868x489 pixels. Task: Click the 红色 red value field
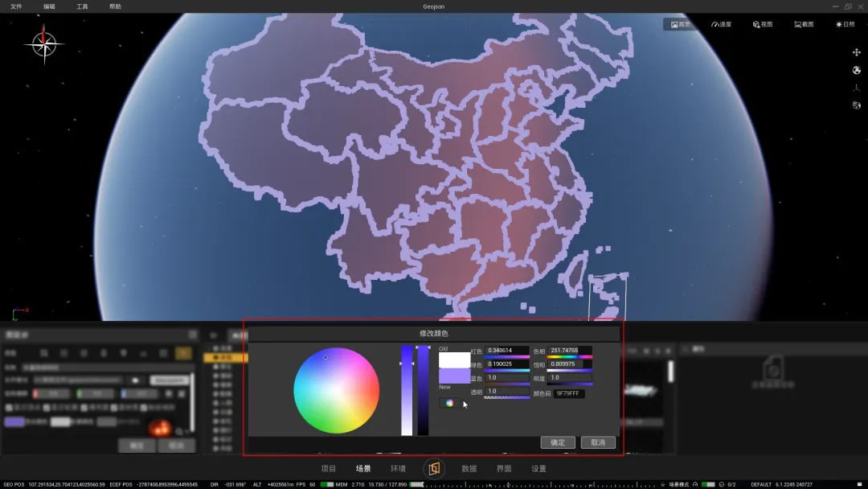[x=507, y=351]
